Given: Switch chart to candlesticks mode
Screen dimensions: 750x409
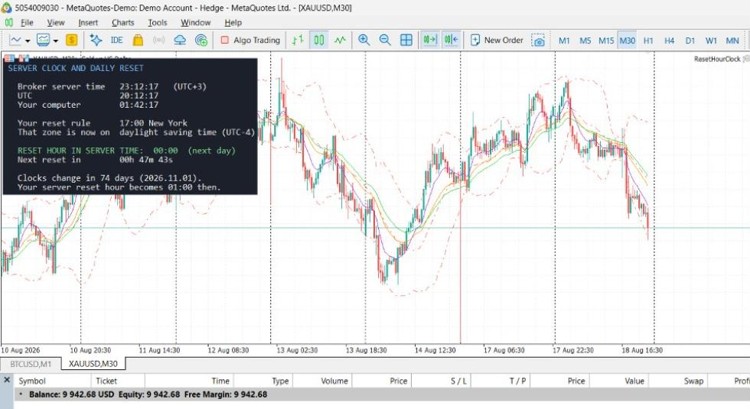Looking at the screenshot, I should click(319, 40).
